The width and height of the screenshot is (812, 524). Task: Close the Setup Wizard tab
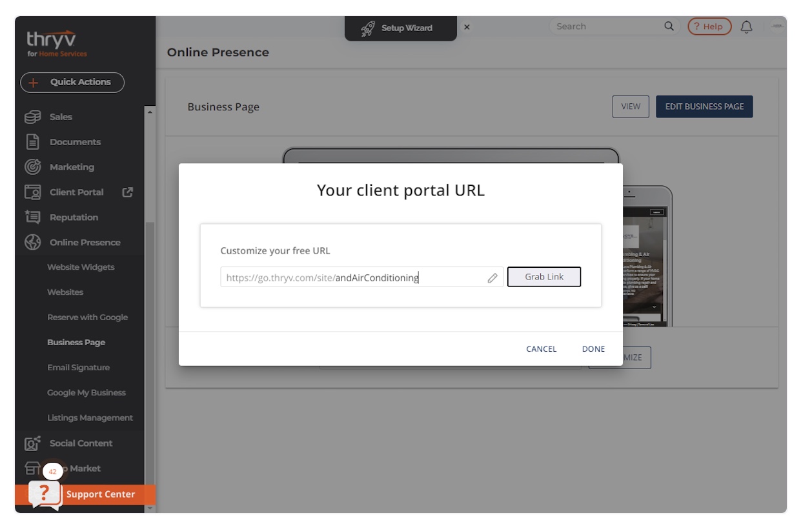point(467,27)
